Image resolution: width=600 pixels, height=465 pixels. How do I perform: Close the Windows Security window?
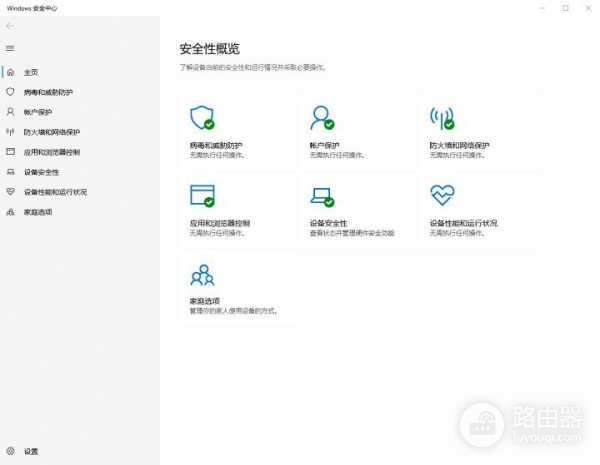[x=588, y=8]
